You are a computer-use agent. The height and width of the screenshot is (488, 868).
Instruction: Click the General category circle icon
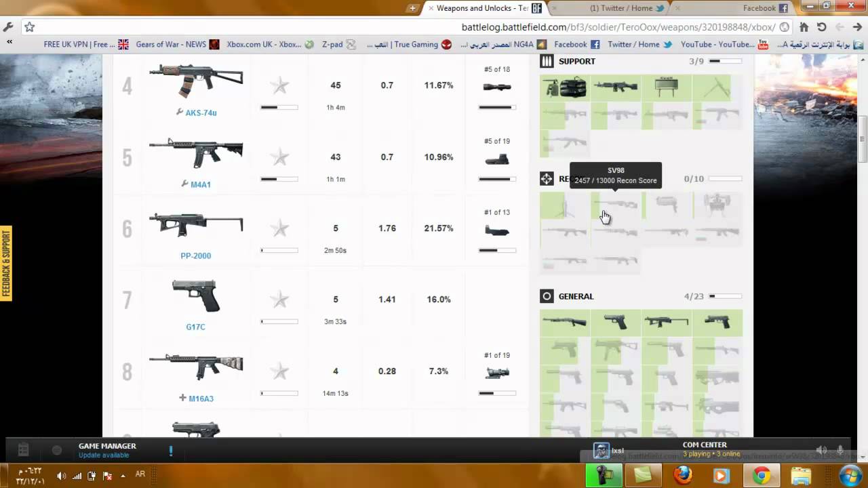pos(547,296)
